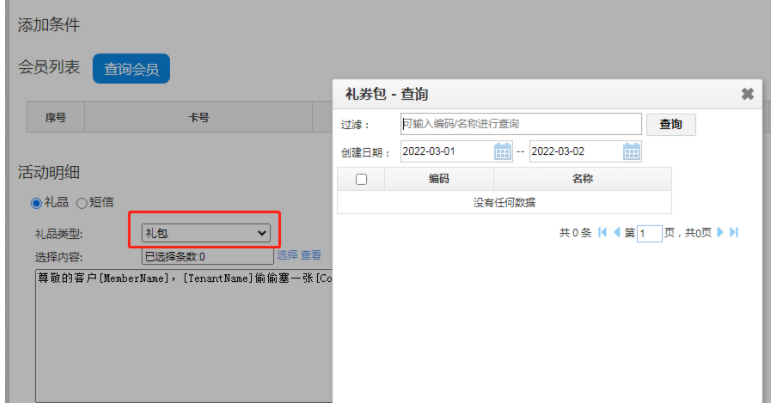Open the start date calendar picker icon

502,151
